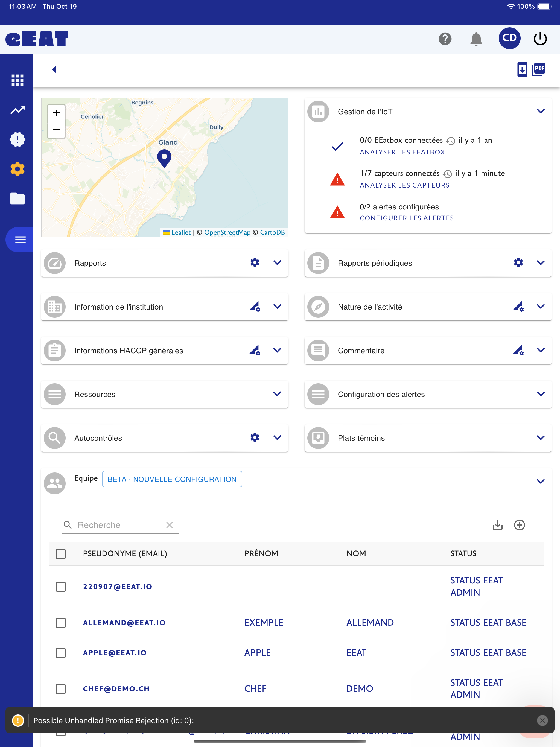Viewport: 560px width, 747px height.
Task: Expand Information de l'institution panel
Action: 277,306
